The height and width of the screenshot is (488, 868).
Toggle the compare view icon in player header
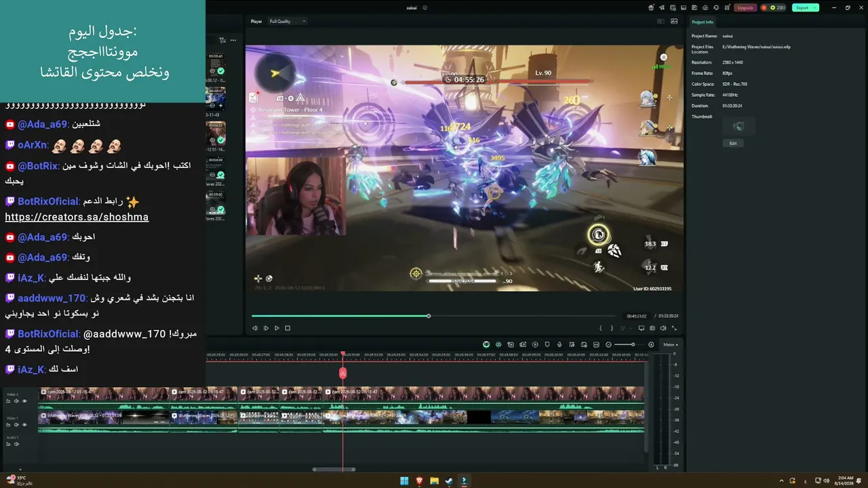660,21
